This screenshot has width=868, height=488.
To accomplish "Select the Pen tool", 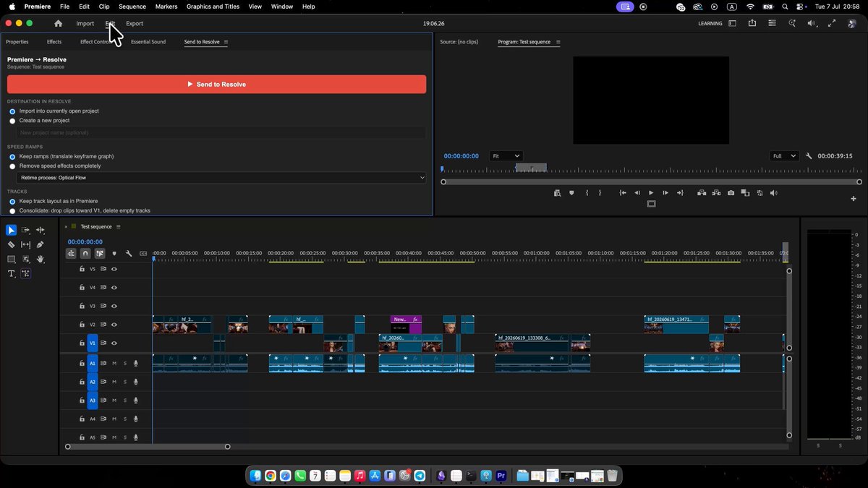I will [x=41, y=244].
